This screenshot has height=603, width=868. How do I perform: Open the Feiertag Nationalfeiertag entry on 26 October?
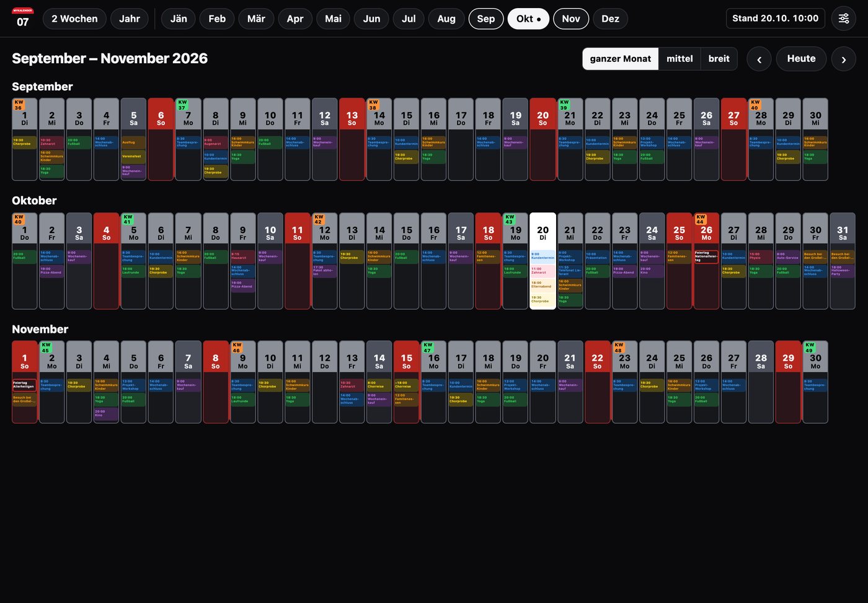point(706,257)
